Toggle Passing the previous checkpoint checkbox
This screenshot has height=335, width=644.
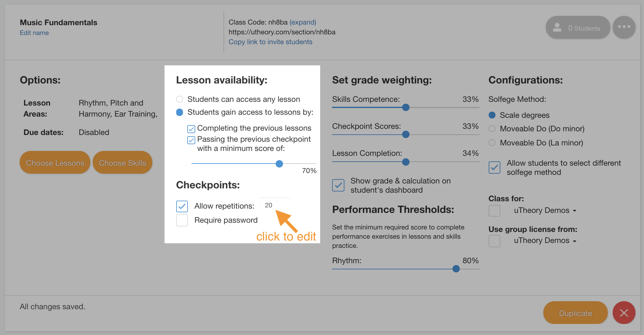[191, 140]
